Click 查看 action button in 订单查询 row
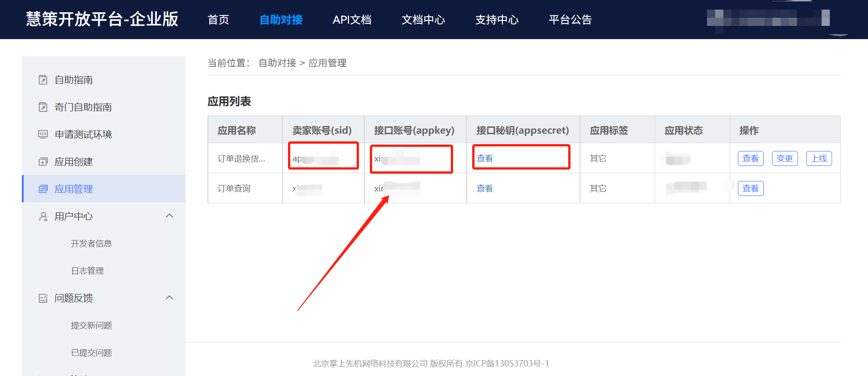Viewport: 868px width, 376px height. [750, 188]
